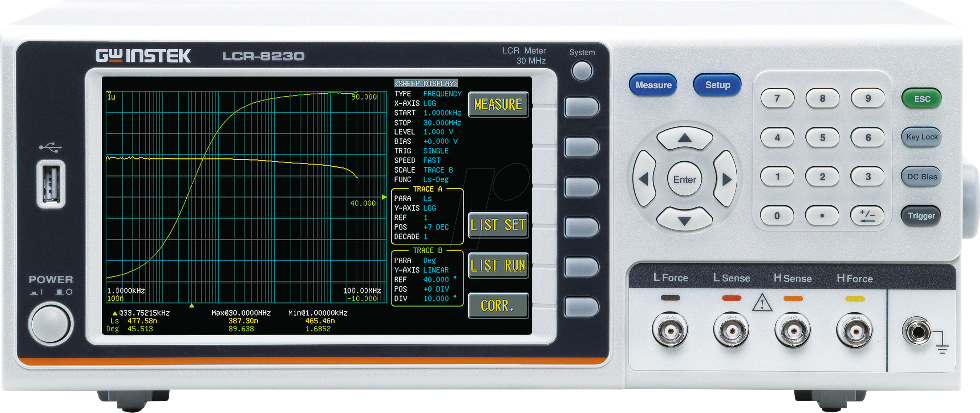Push the softkey beside LIST RUN
The height and width of the screenshot is (413, 980).
coord(581,267)
